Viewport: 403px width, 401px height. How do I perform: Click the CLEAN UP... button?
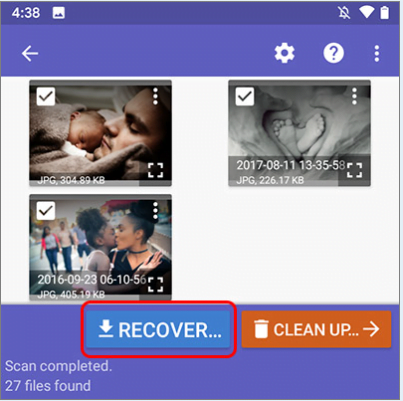click(x=316, y=329)
